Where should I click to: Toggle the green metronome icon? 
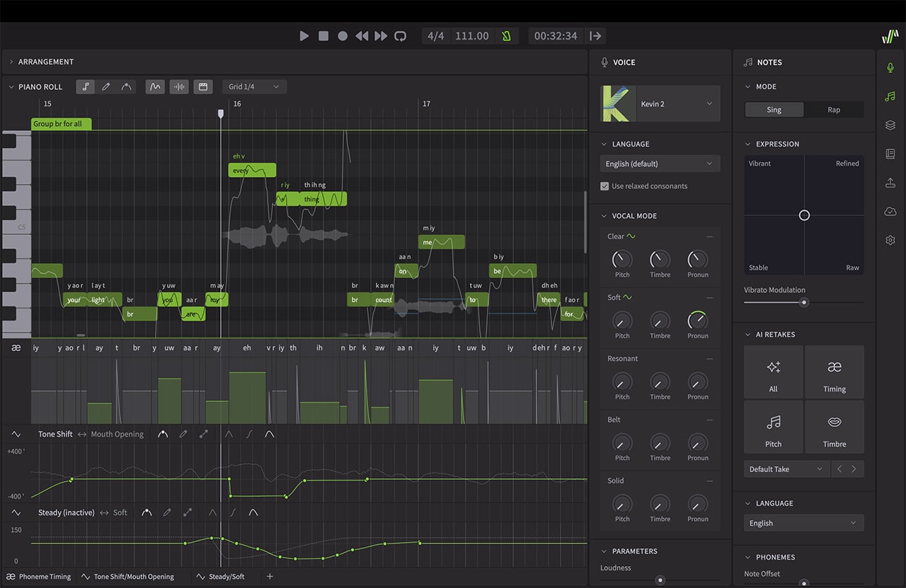pyautogui.click(x=506, y=36)
